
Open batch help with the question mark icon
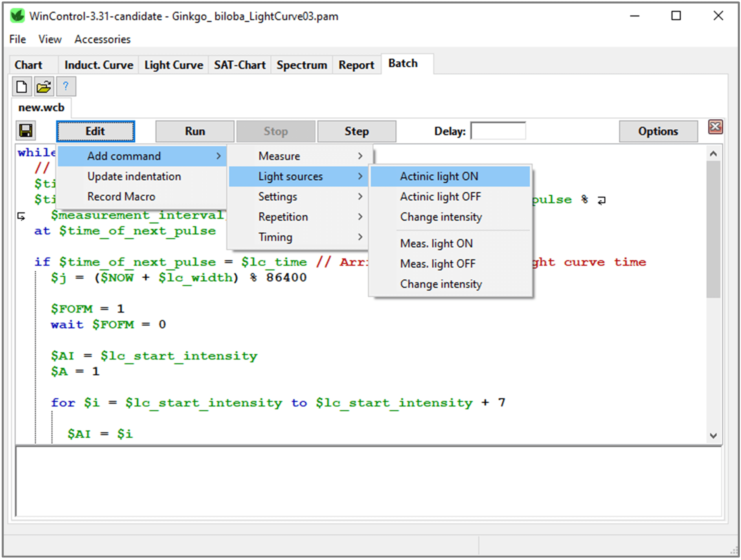[66, 87]
